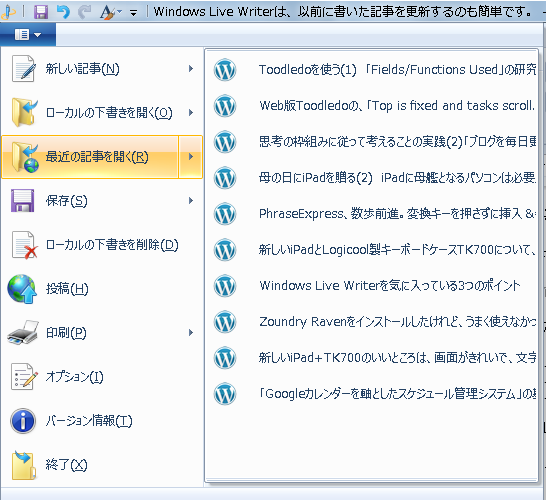The height and width of the screenshot is (500, 546).
Task: Select ローカルの下書きを開く(O) menu entry
Action: coord(102,112)
